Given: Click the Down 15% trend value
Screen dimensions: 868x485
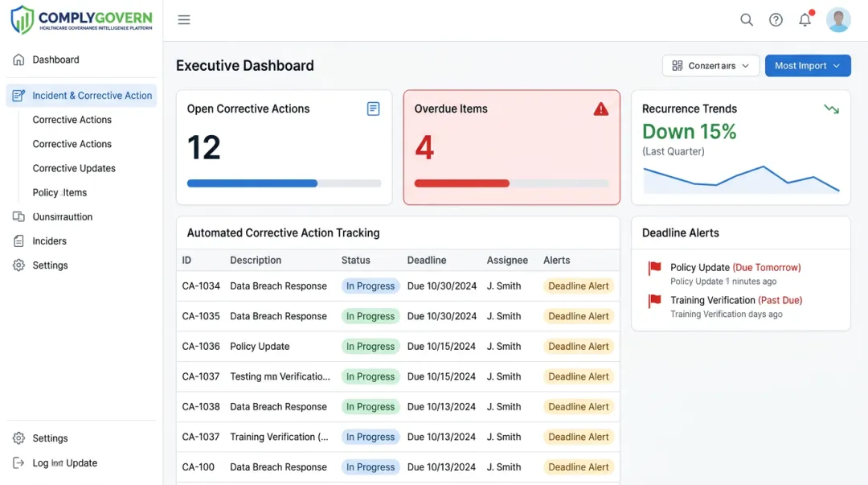Looking at the screenshot, I should pos(690,132).
